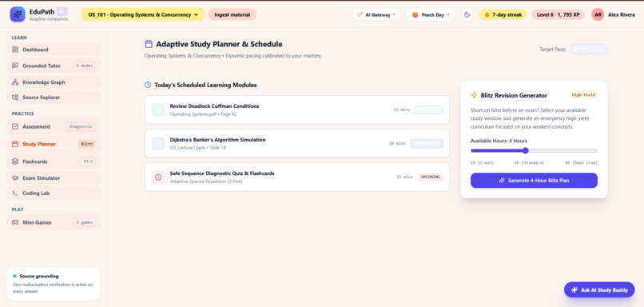
Task: Click Generate 4-Hour Blitz Plan button
Action: click(534, 181)
